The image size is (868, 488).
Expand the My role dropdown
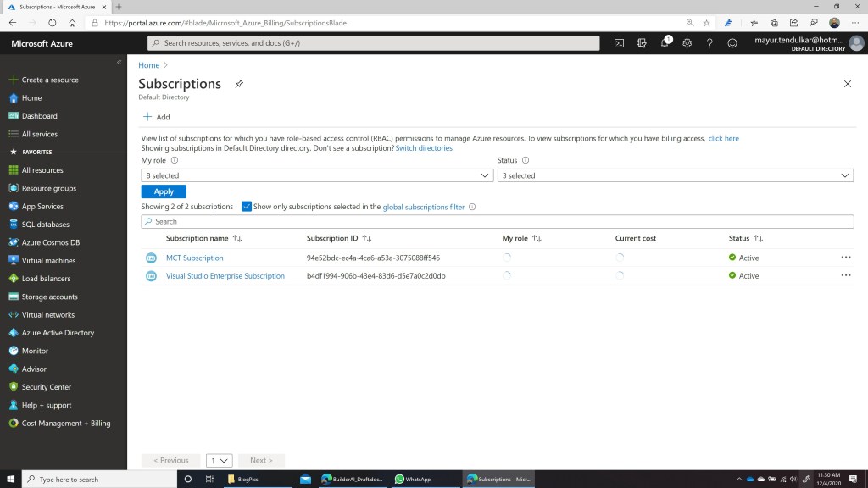(x=317, y=175)
